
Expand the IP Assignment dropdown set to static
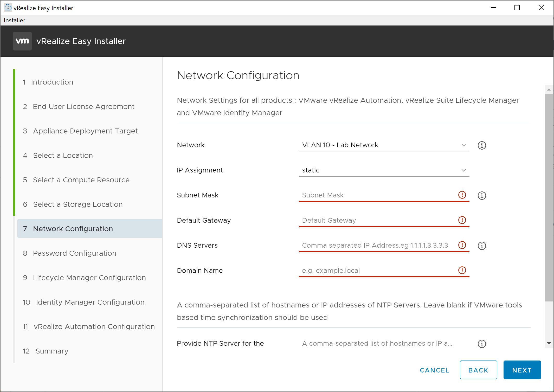pyautogui.click(x=384, y=170)
